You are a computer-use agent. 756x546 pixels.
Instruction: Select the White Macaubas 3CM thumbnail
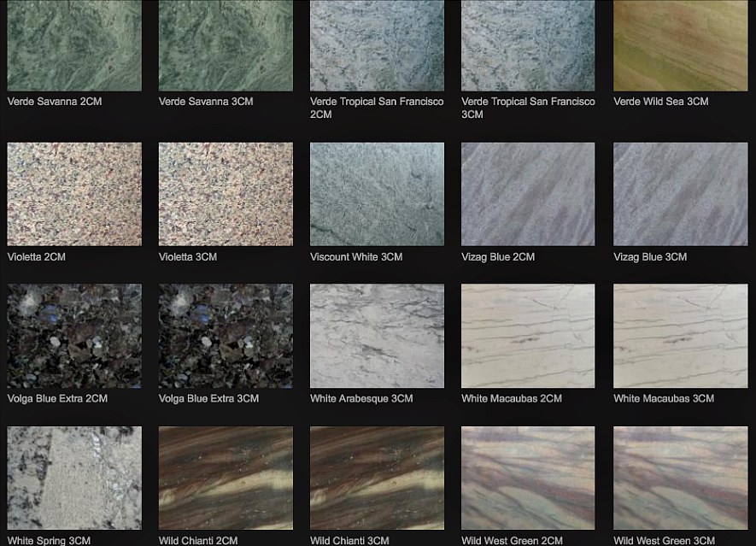coord(680,336)
